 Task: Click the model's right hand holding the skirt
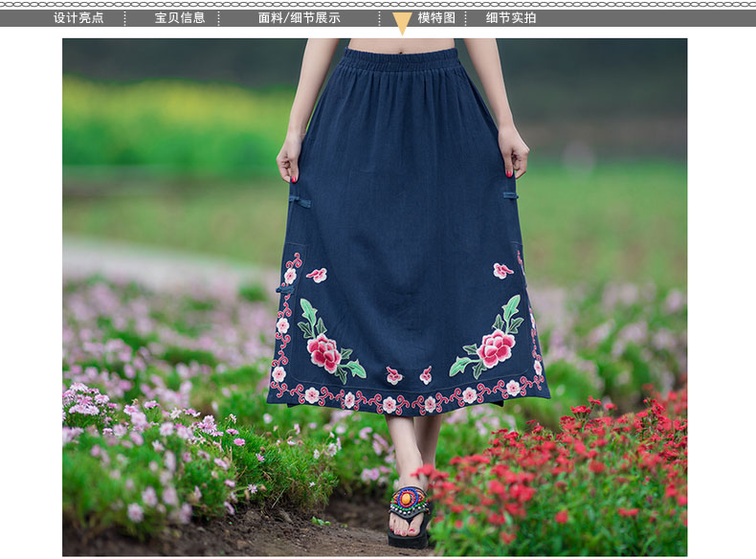click(x=514, y=151)
